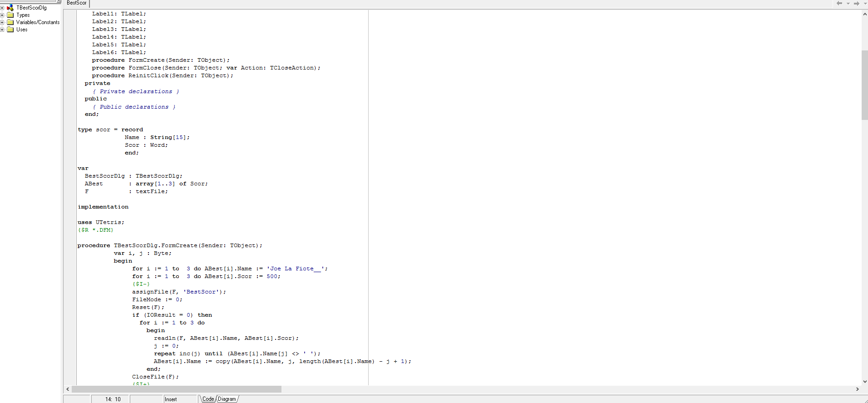
Task: Expand the Uses tree node
Action: click(2, 30)
